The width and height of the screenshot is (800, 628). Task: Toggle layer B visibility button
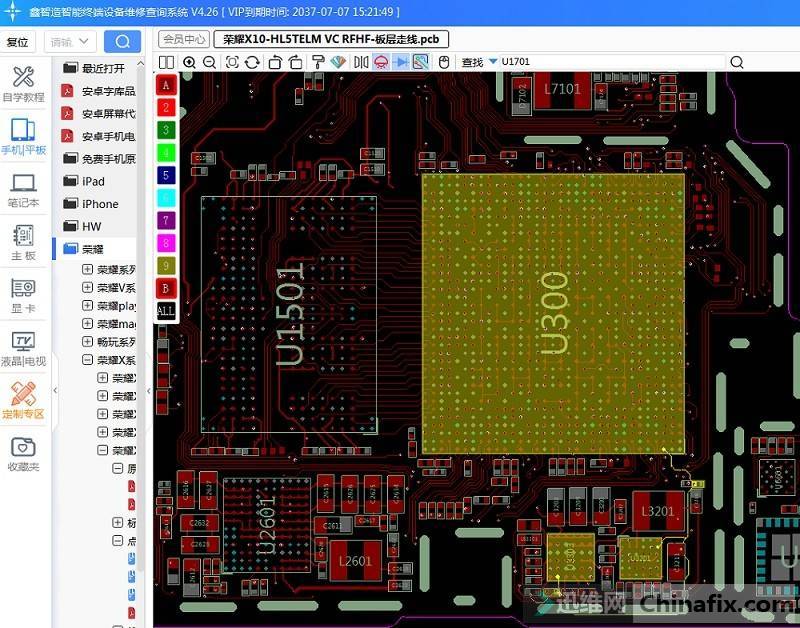(166, 288)
